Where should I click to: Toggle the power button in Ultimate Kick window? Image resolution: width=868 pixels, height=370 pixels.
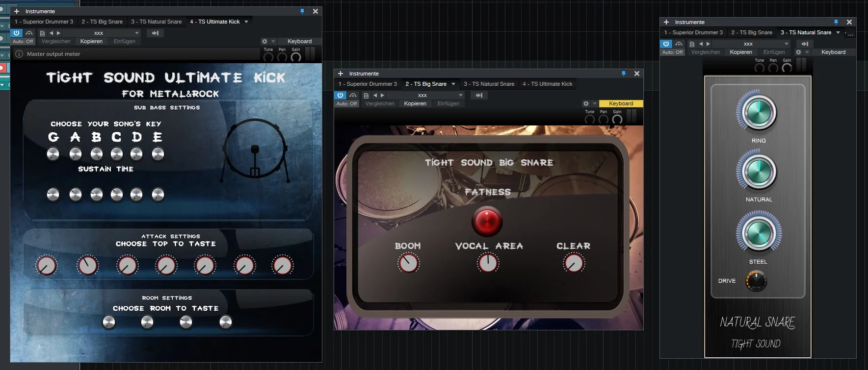click(x=17, y=33)
